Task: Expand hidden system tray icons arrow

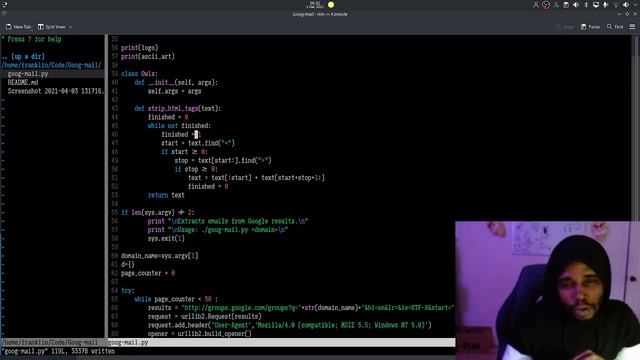Action: pyautogui.click(x=635, y=5)
